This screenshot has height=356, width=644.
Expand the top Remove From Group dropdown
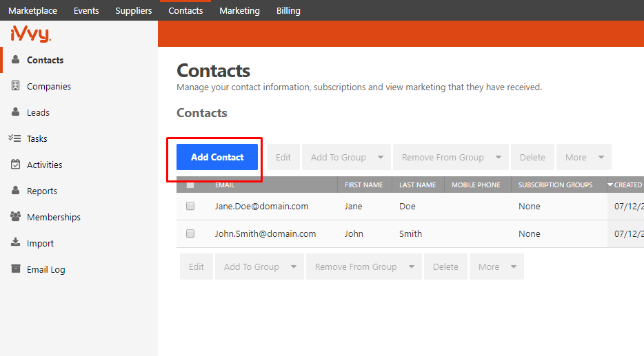coord(451,157)
